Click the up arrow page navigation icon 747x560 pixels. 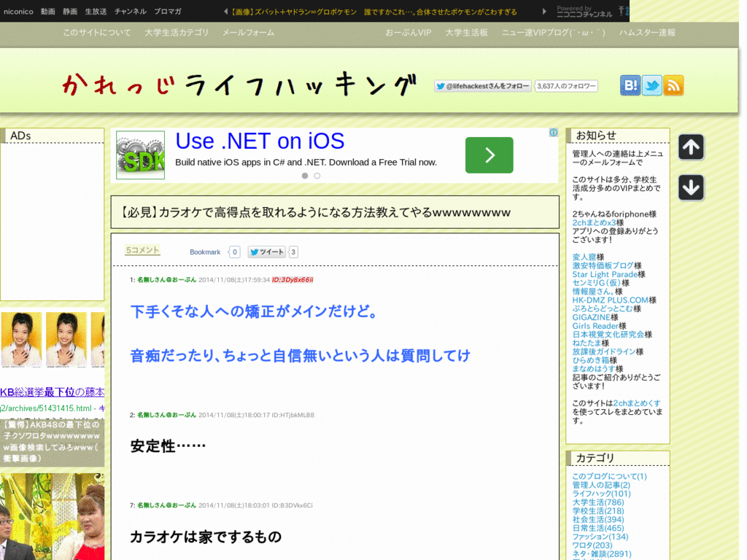pyautogui.click(x=691, y=147)
